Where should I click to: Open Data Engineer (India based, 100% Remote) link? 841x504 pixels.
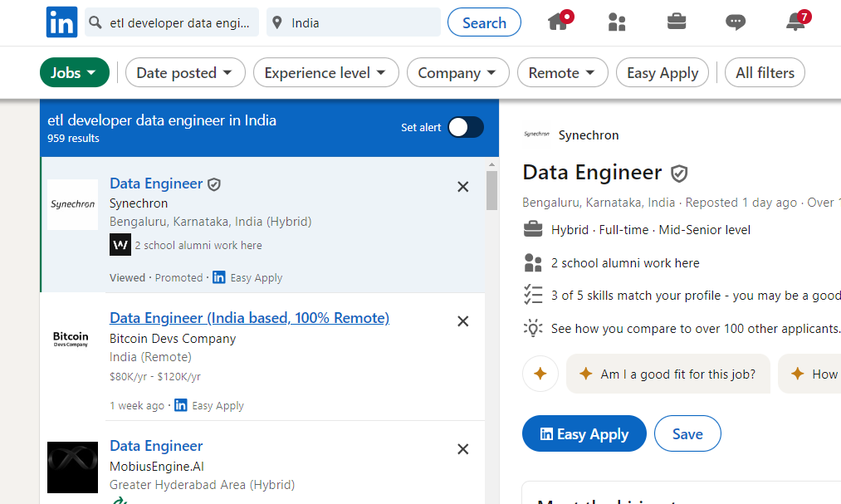coord(249,318)
